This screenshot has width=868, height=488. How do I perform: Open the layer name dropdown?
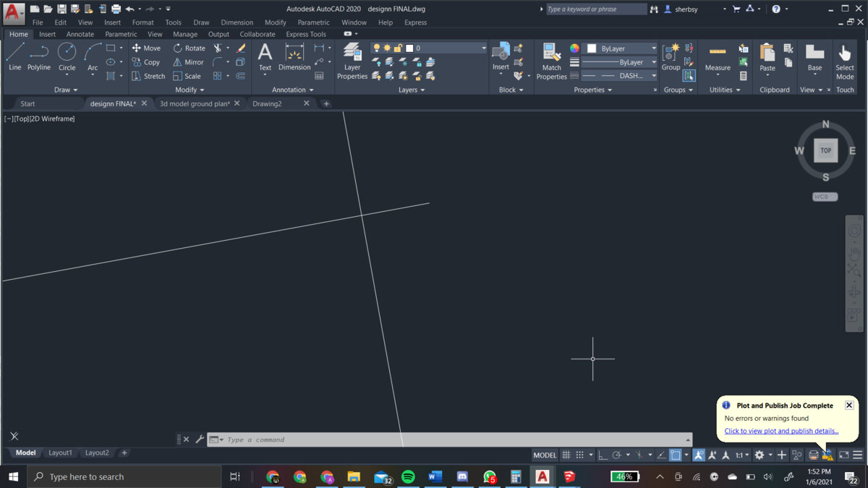click(483, 48)
